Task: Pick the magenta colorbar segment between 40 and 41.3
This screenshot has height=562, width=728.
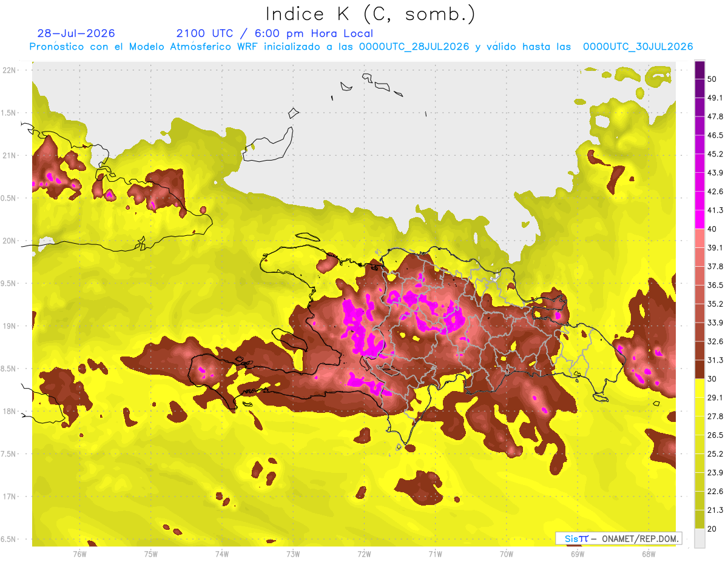Action: (699, 219)
